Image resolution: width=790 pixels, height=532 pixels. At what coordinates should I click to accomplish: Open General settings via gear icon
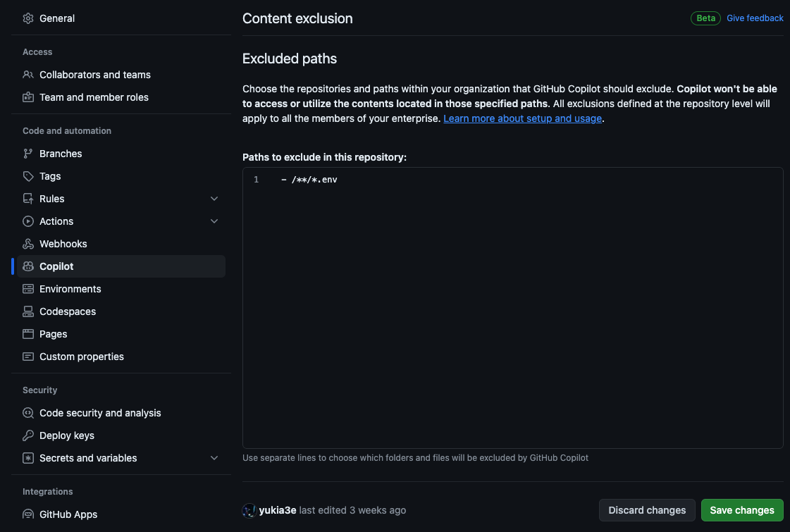click(x=27, y=18)
